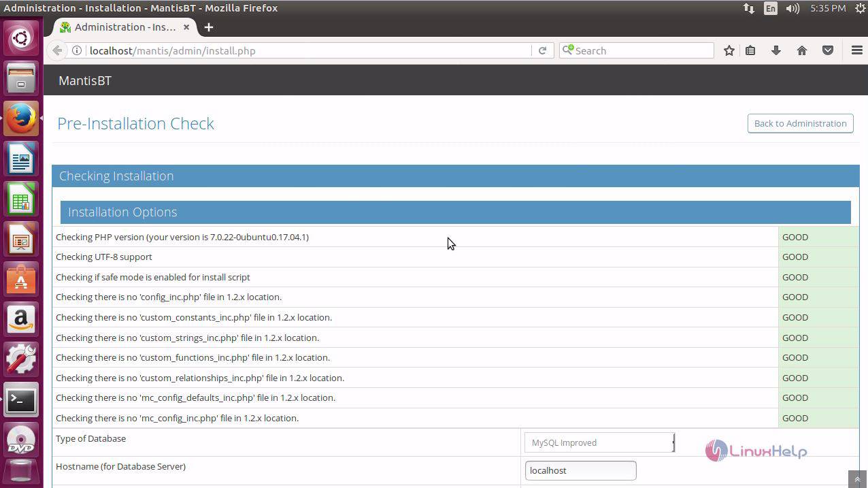
Task: Bookmark this page with the star icon
Action: [x=729, y=50]
